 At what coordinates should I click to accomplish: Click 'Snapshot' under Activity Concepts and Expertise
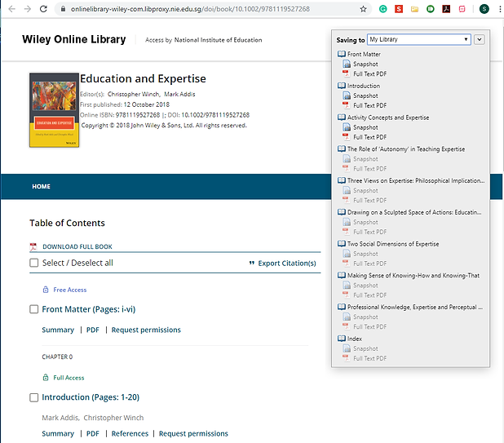(x=365, y=127)
